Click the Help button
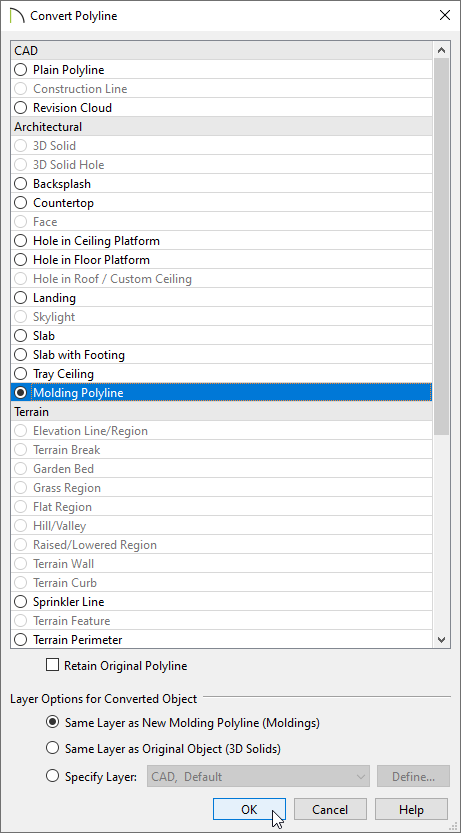The height and width of the screenshot is (833, 461). click(x=411, y=809)
